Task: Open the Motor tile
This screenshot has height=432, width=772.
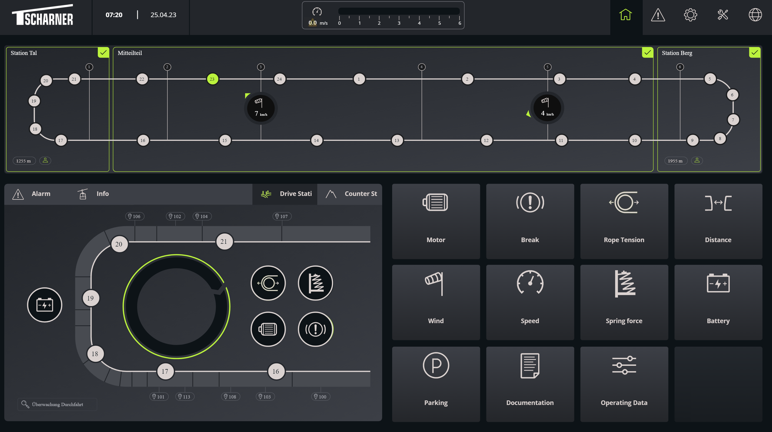Action: coord(435,220)
